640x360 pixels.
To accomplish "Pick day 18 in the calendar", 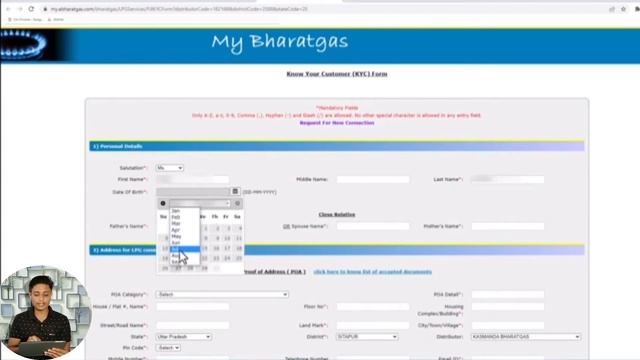I will click(239, 248).
